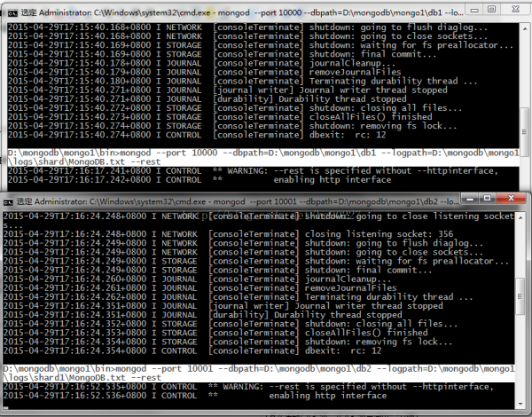Select 'Durability thread stopped' line at 17:16:24.351

coord(202,315)
